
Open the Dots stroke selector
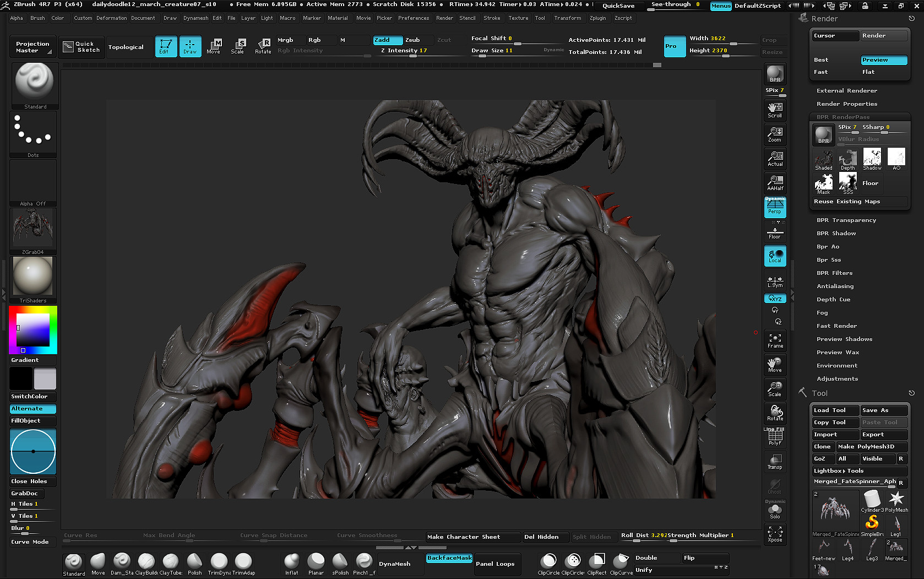pos(33,134)
